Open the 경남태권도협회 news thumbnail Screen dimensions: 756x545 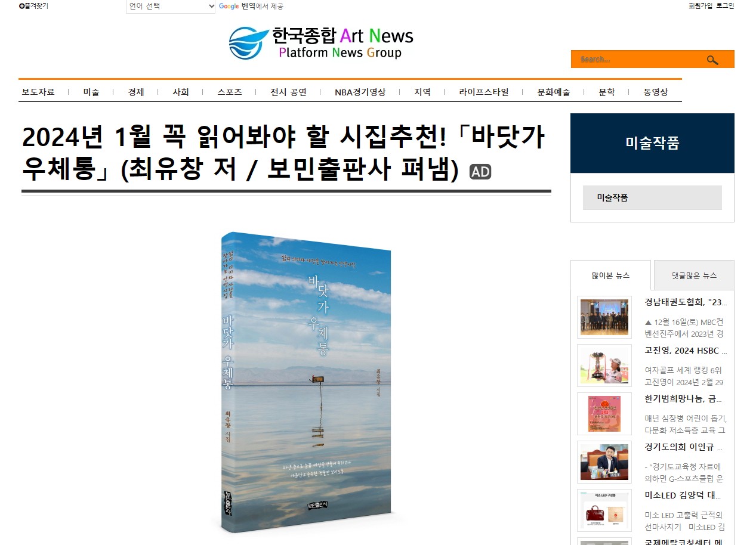click(x=604, y=317)
